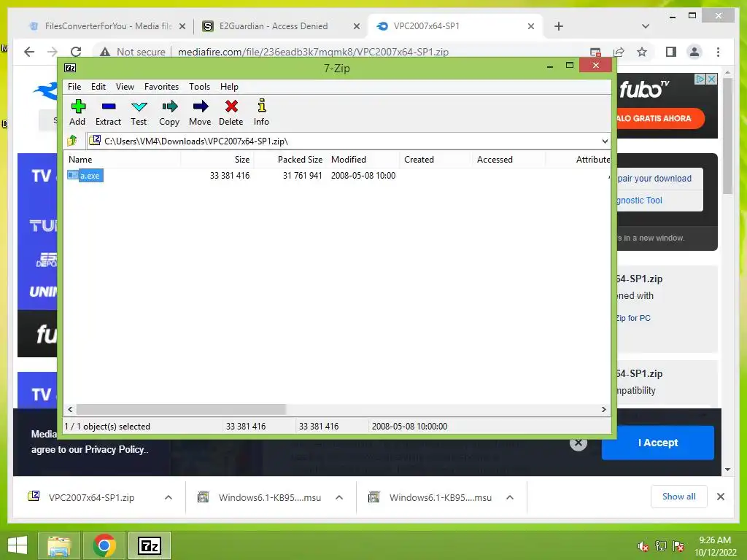Expand options for VPC2007x64-SP1.zip download
This screenshot has width=747, height=560.
169,497
